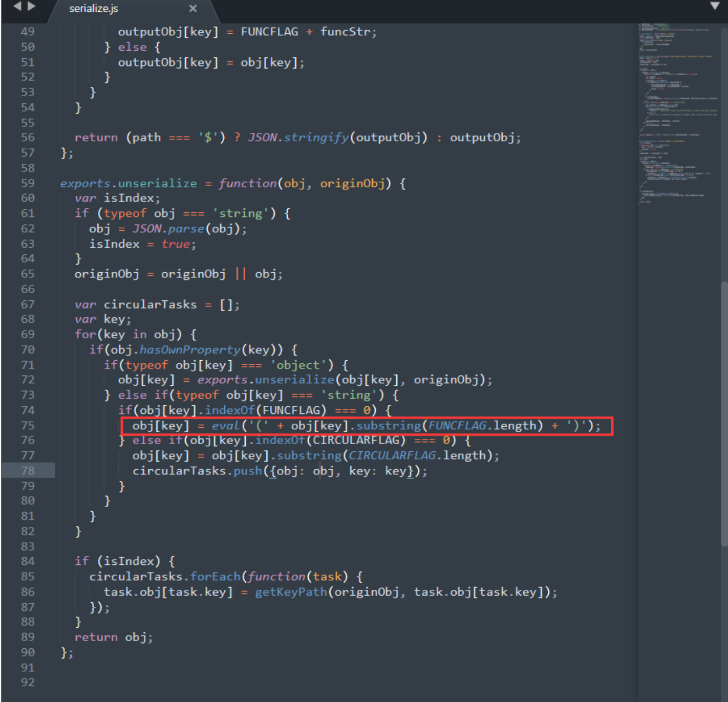Open the tab list dropdown arrow

point(715,6)
